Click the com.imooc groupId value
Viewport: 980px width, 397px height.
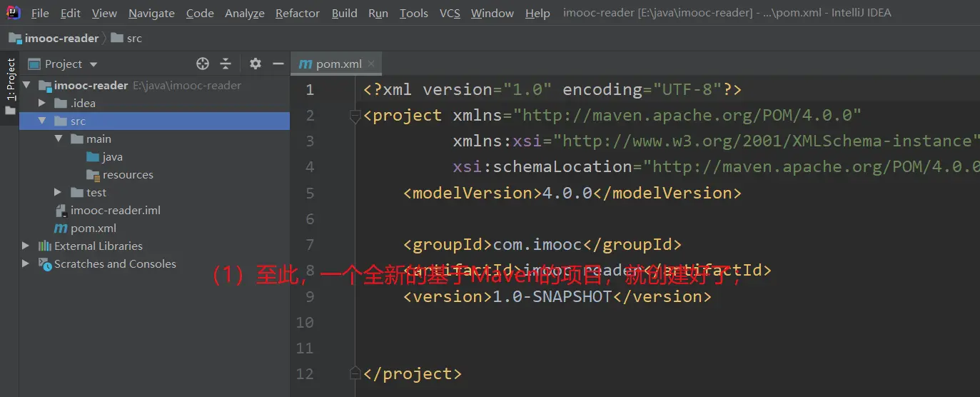[537, 245]
